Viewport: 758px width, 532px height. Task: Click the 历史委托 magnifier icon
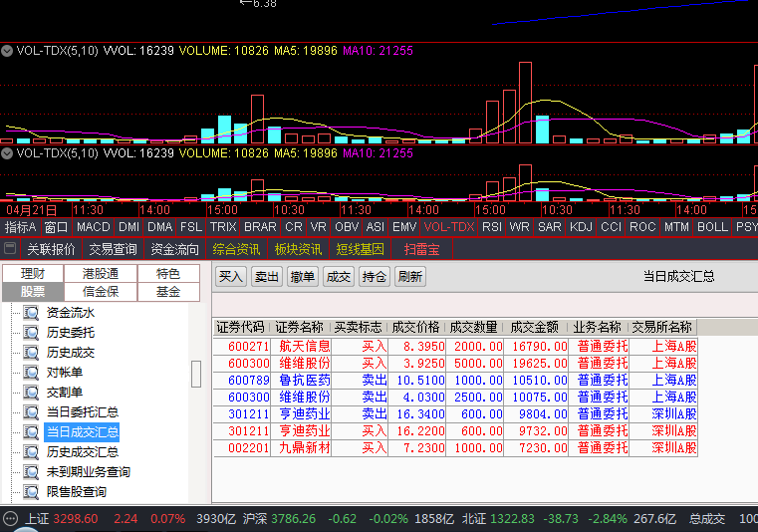31,333
